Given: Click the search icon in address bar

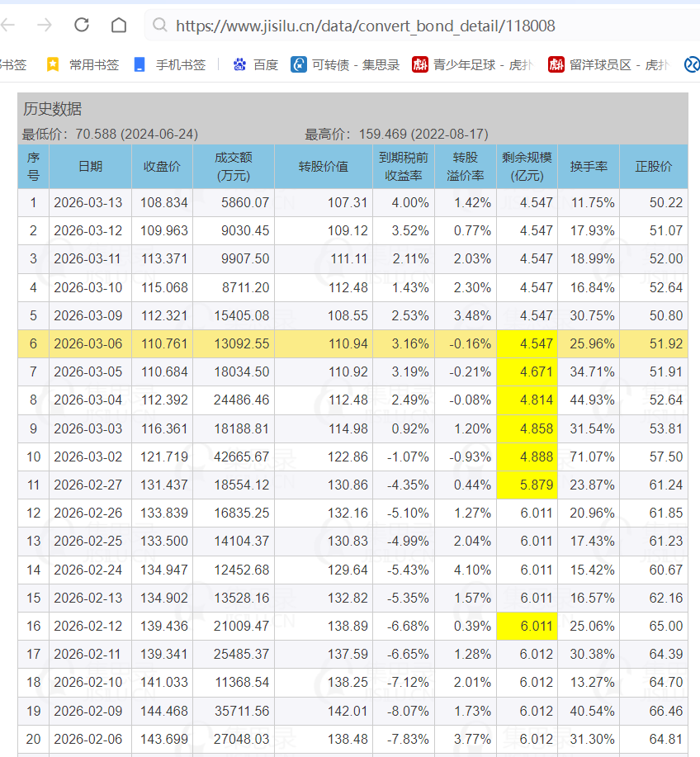Looking at the screenshot, I should [x=160, y=26].
